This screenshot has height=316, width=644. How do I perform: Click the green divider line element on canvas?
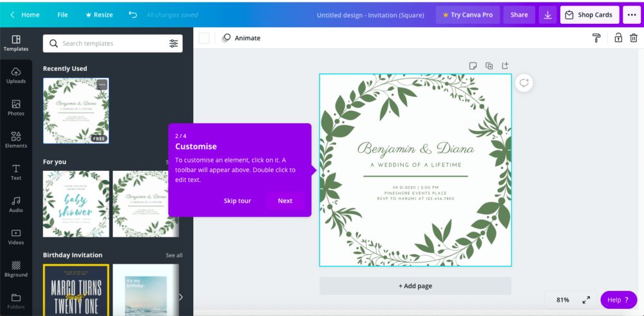pos(415,176)
